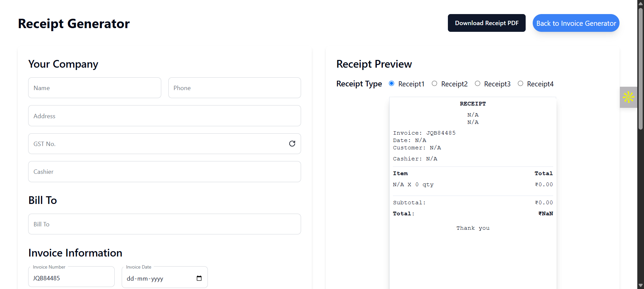Image resolution: width=644 pixels, height=289 pixels.
Task: Focus the company Name field
Action: 95,88
